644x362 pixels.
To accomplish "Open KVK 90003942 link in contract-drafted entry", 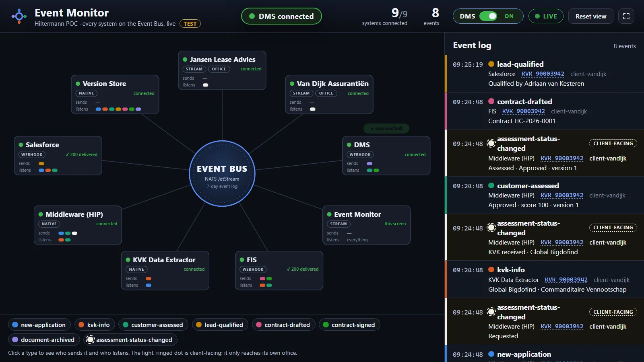I will (x=523, y=111).
